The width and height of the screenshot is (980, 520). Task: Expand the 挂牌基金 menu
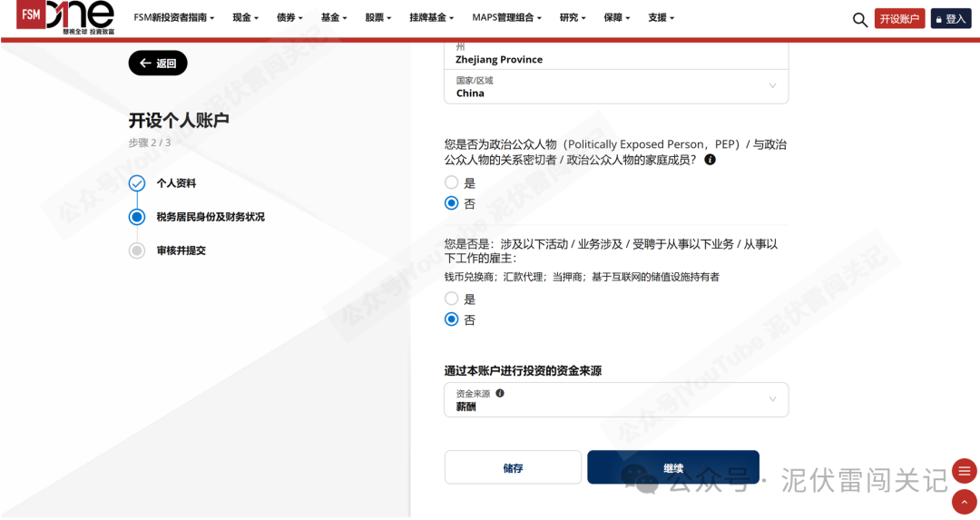[431, 17]
